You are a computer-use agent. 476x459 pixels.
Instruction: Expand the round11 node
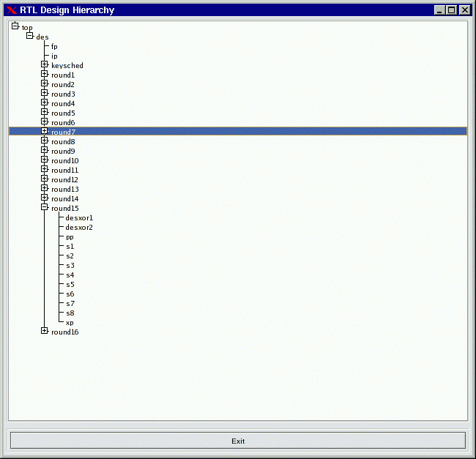point(45,169)
